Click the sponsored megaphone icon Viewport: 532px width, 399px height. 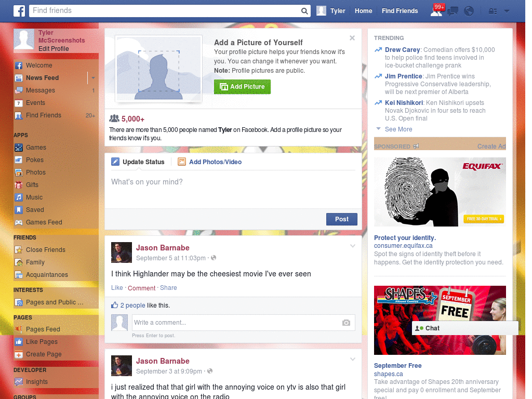point(416,146)
